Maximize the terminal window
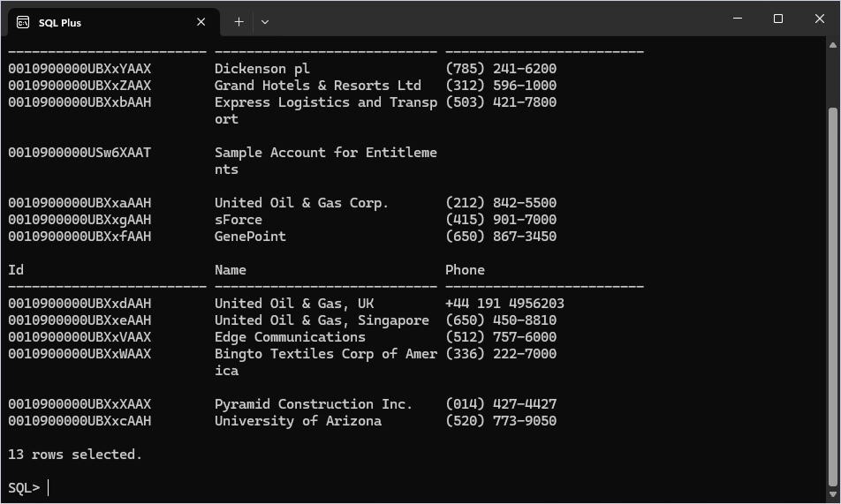The width and height of the screenshot is (841, 504). click(x=778, y=19)
